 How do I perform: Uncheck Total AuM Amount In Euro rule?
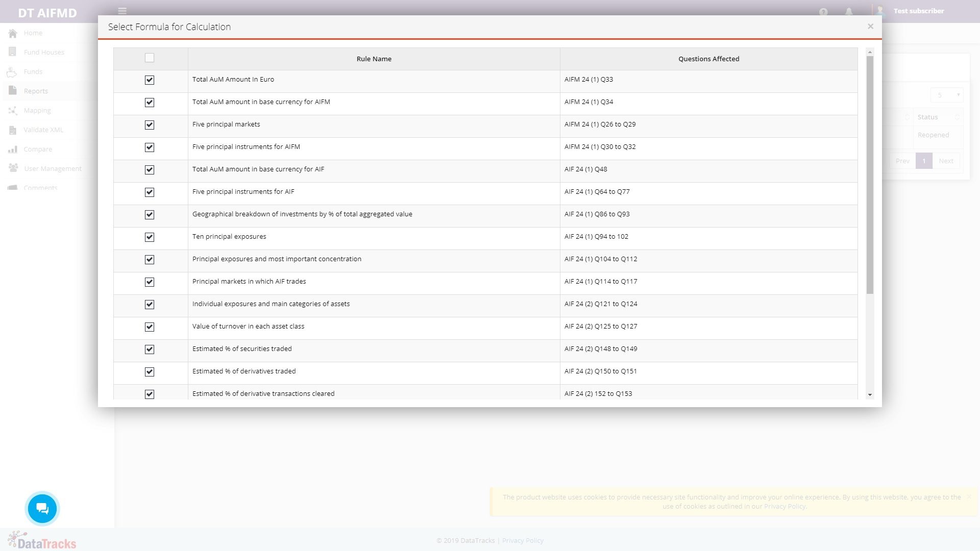[149, 80]
